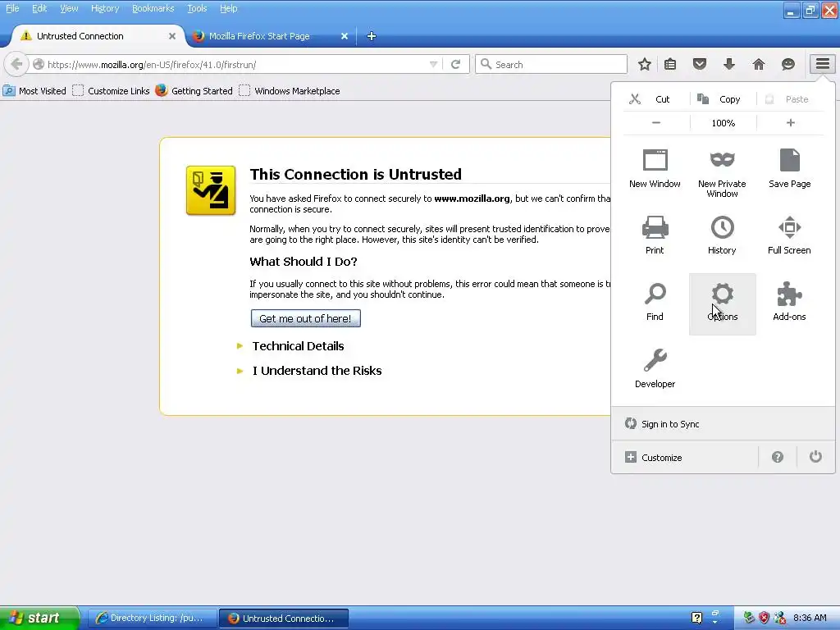Viewport: 840px width, 630px height.
Task: Open a new tab with plus button
Action: [372, 36]
